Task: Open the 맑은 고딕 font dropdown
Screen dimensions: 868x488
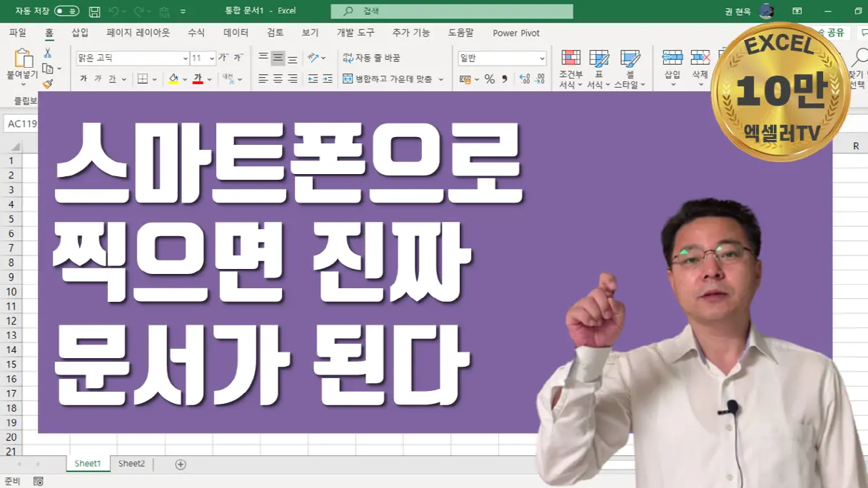Action: pyautogui.click(x=185, y=57)
